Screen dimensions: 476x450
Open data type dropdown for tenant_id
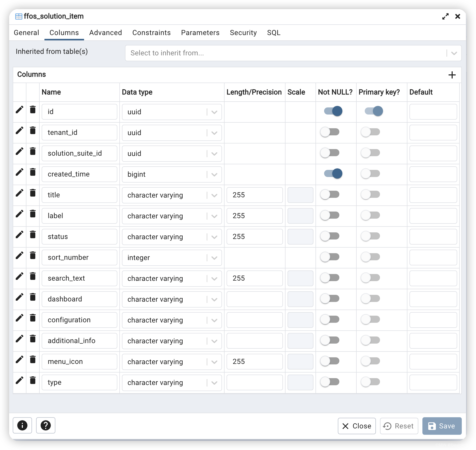tap(172, 133)
